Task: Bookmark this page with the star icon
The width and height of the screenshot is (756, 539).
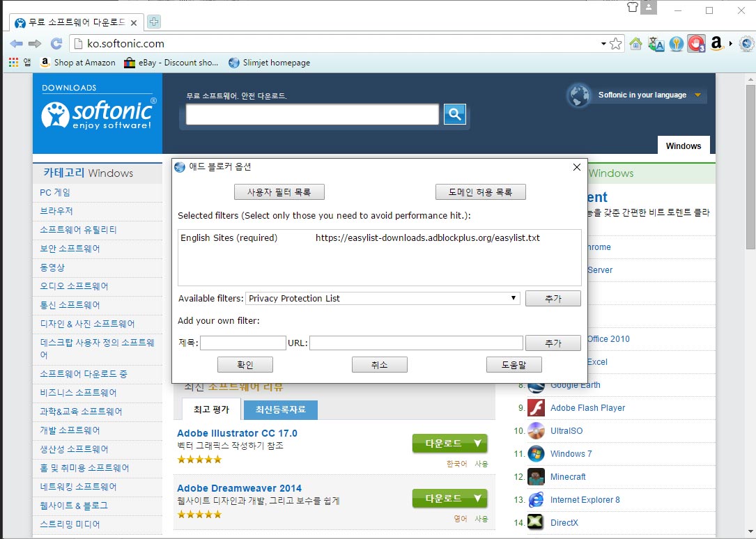Action: pos(616,44)
